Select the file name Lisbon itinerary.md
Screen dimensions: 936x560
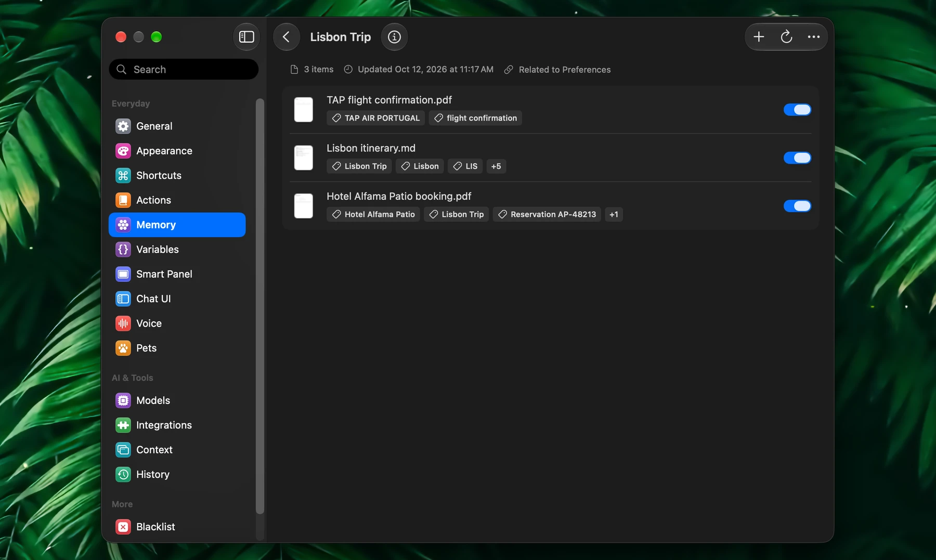[x=371, y=148]
